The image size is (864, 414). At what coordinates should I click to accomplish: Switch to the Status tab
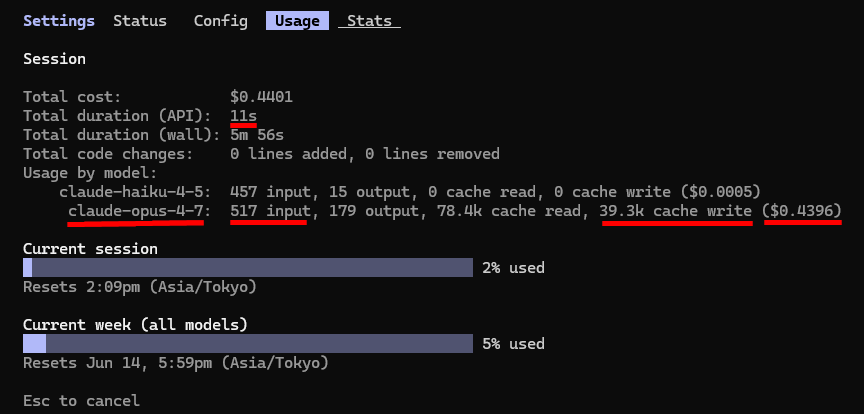click(x=139, y=21)
